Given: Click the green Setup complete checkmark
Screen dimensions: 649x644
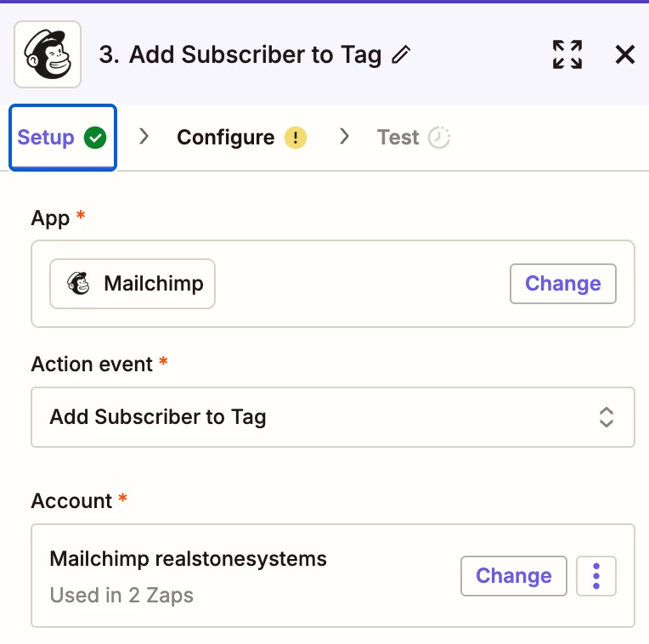Looking at the screenshot, I should (x=95, y=138).
